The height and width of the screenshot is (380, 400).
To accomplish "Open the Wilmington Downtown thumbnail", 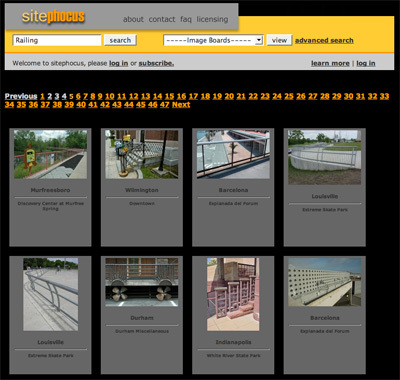I will tap(142, 154).
